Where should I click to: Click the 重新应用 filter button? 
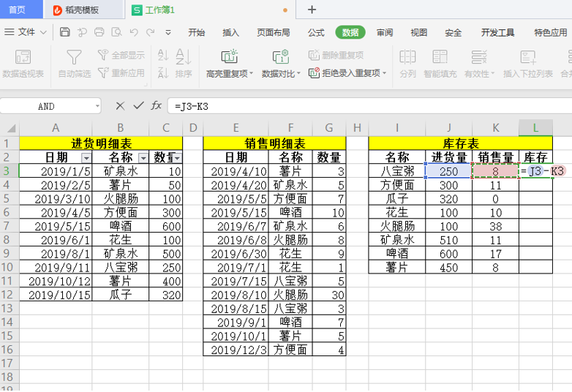tap(121, 73)
